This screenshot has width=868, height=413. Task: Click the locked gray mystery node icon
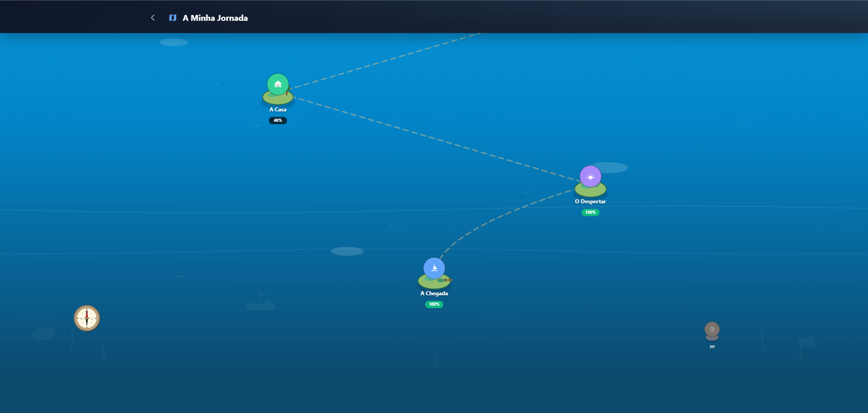point(712,329)
